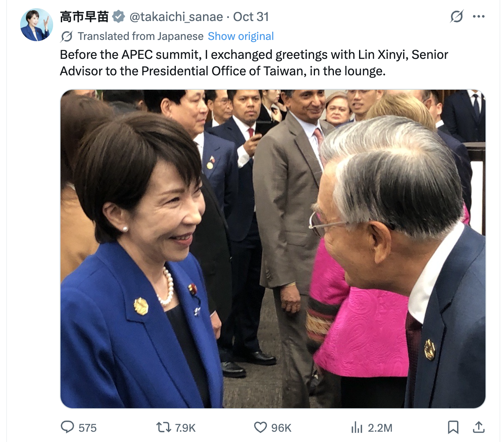Open the view analytics bar chart icon
The height and width of the screenshot is (442, 504).
(x=357, y=428)
